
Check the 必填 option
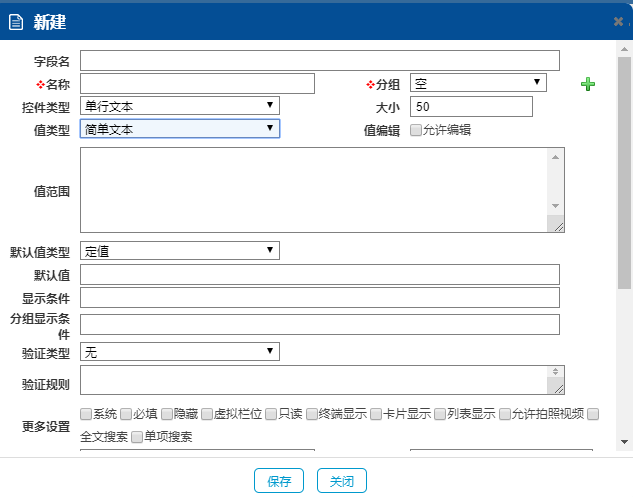[127, 414]
